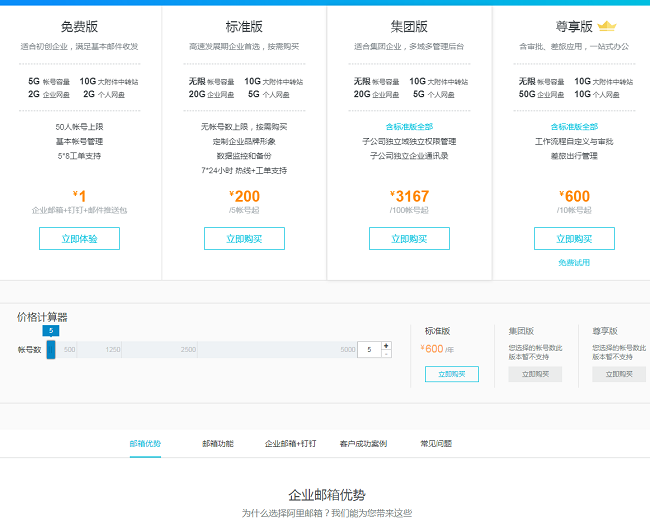Open the 常见问题 tab

tap(436, 443)
